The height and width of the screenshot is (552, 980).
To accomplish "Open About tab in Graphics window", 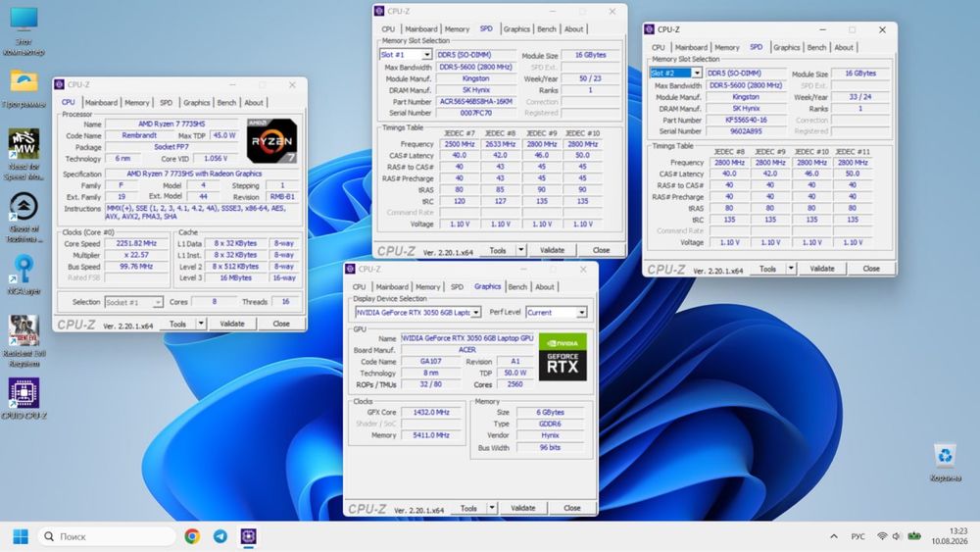I will 544,286.
